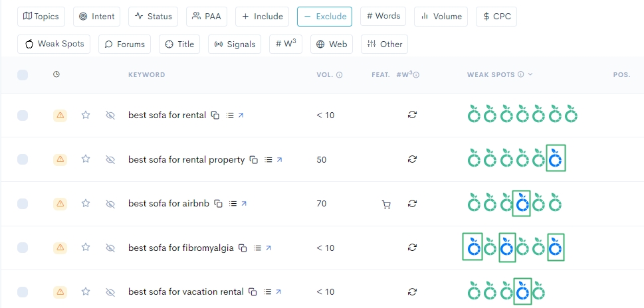Click the clock column header icon

pyautogui.click(x=56, y=75)
